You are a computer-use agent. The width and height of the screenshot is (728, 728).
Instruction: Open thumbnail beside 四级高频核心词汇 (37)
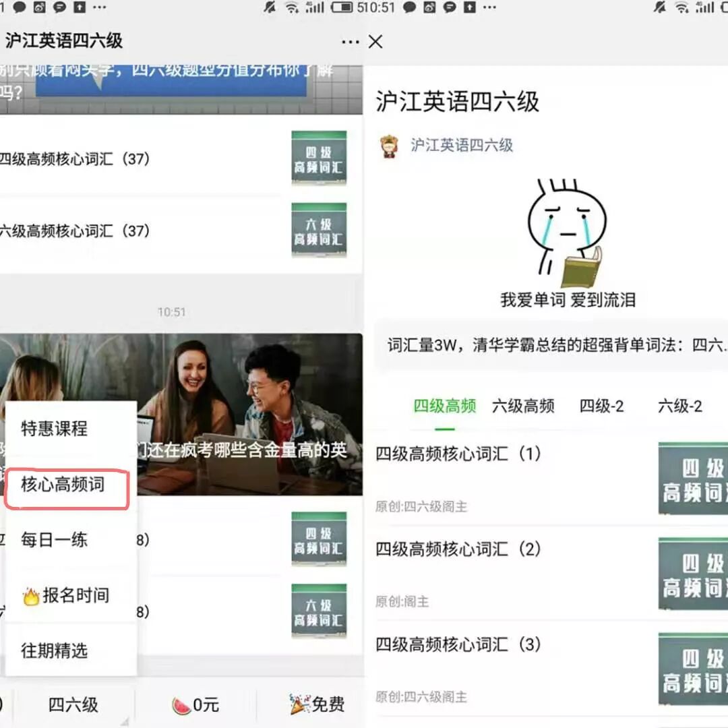pyautogui.click(x=319, y=158)
